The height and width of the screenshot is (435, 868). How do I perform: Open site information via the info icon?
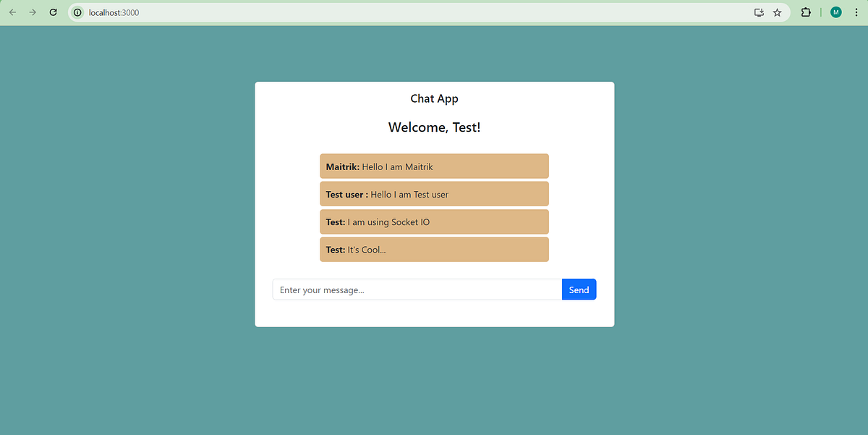click(77, 12)
